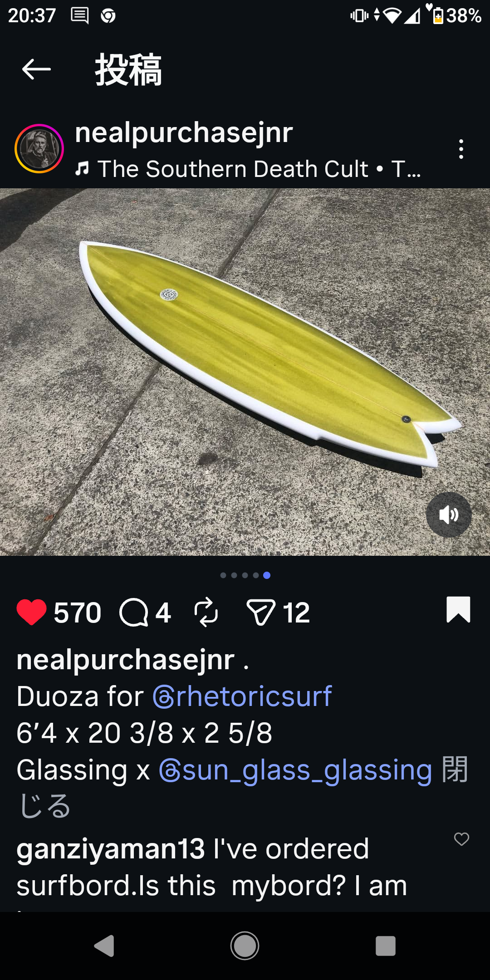Screen dimensions: 490x980
Task: Tap the Android home button
Action: click(x=245, y=946)
